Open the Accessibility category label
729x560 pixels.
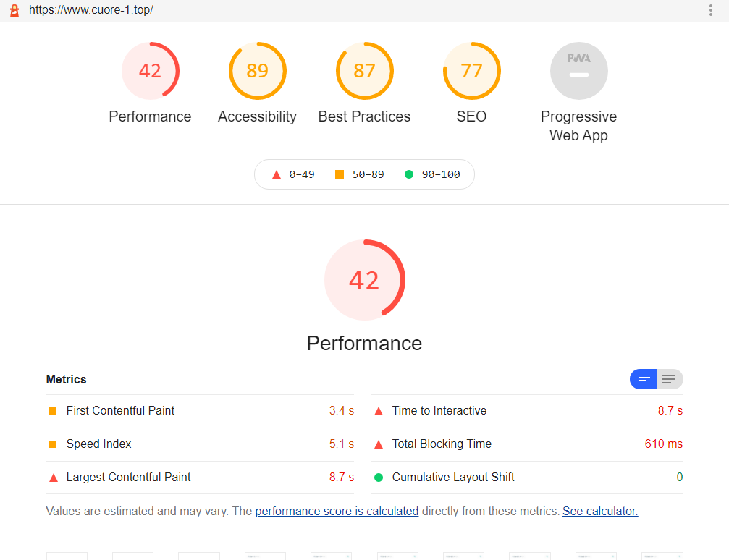click(257, 116)
